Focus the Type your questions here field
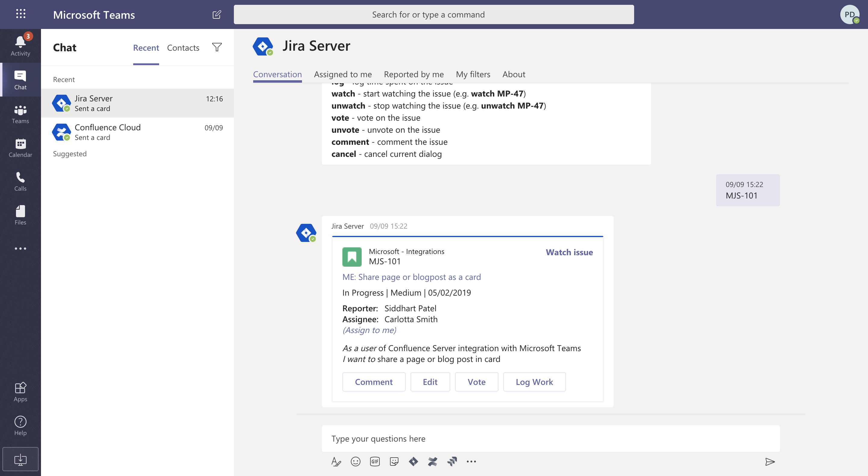868x476 pixels. [551, 439]
